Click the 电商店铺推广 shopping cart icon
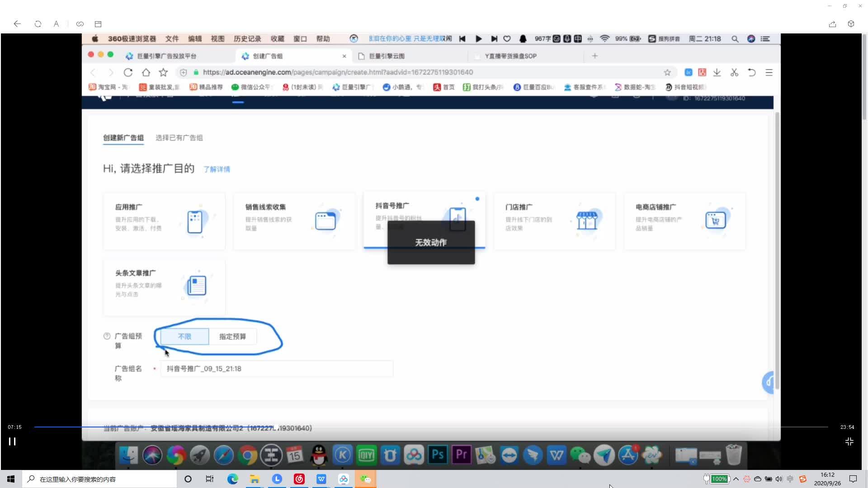This screenshot has height=488, width=868. (x=717, y=221)
